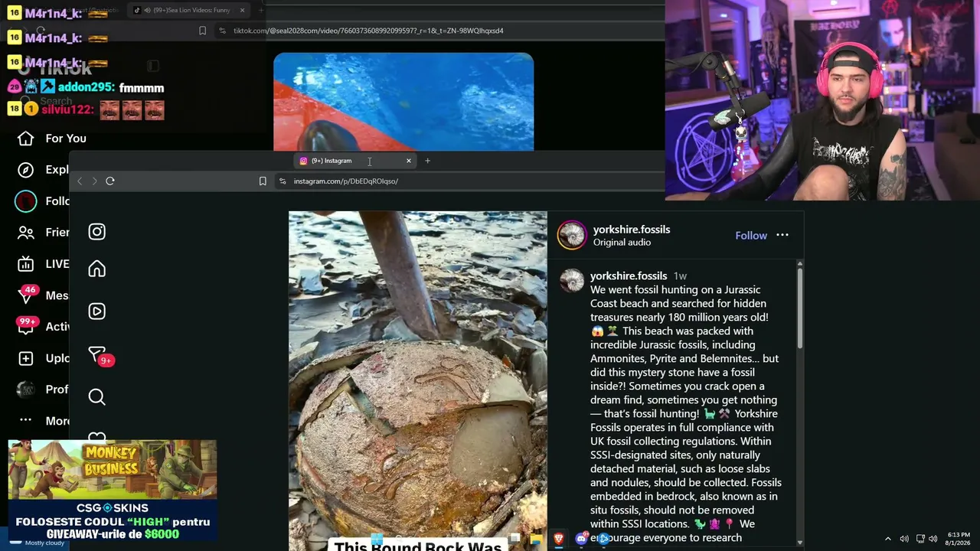Click the TikTok sea lion video
The image size is (980, 551).
click(403, 102)
